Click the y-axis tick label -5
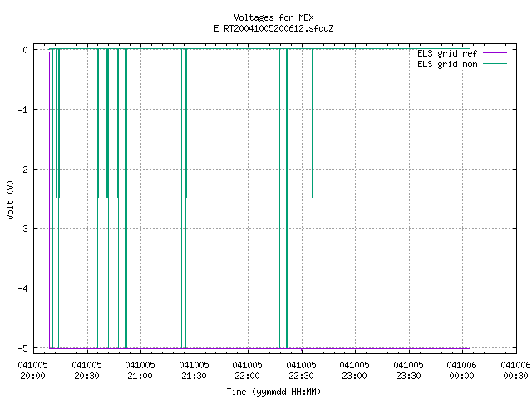Screen dimensions: 532x399 22,348
